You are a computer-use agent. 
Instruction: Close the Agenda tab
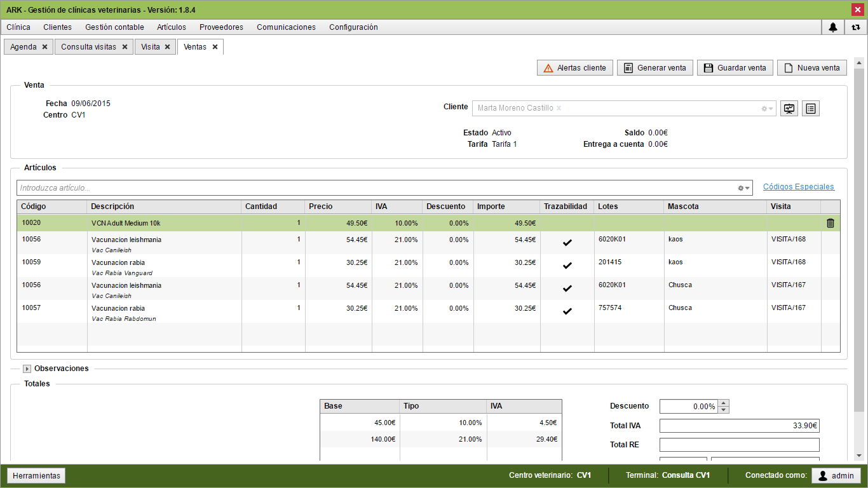pos(44,47)
